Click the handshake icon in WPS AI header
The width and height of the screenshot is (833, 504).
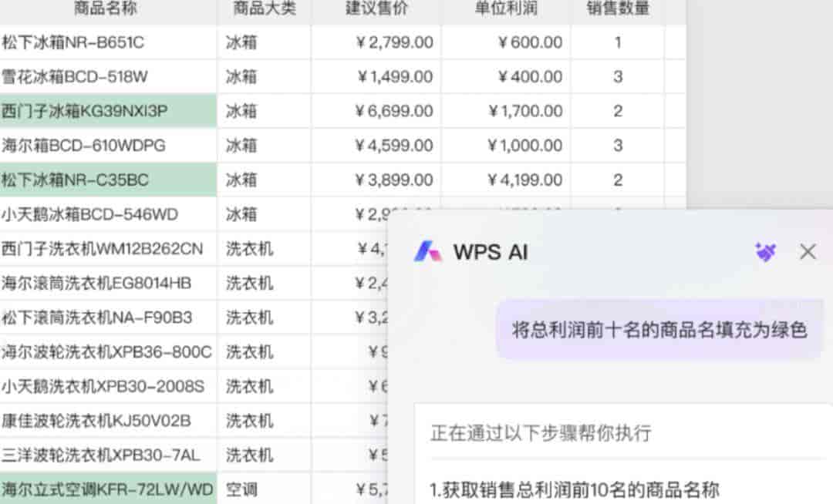click(765, 251)
